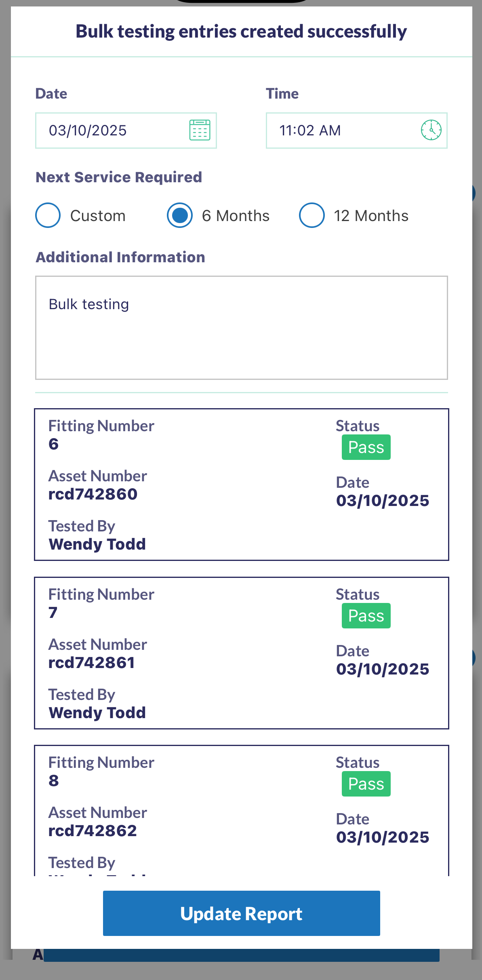Select the 6 Months radio button
Image resolution: width=482 pixels, height=980 pixels.
pyautogui.click(x=180, y=215)
